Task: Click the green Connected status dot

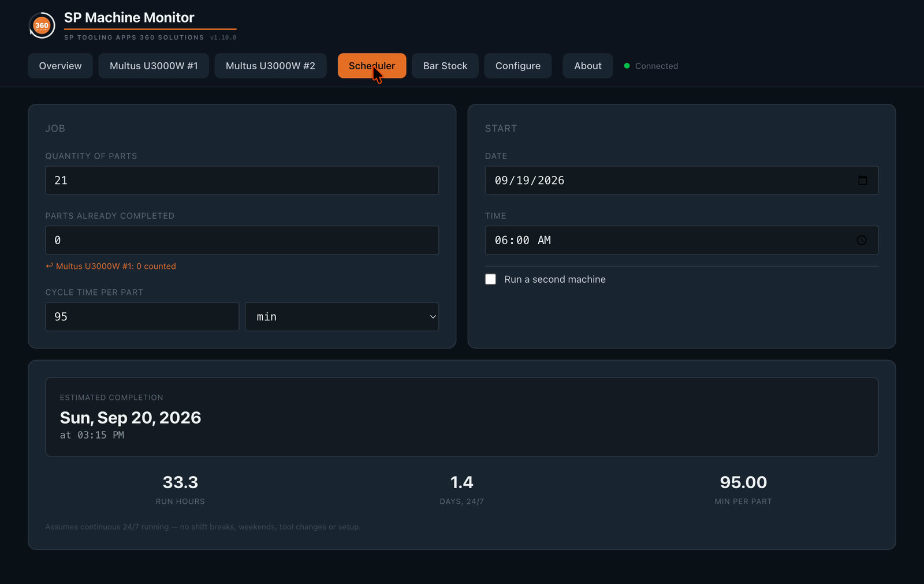Action: (627, 66)
